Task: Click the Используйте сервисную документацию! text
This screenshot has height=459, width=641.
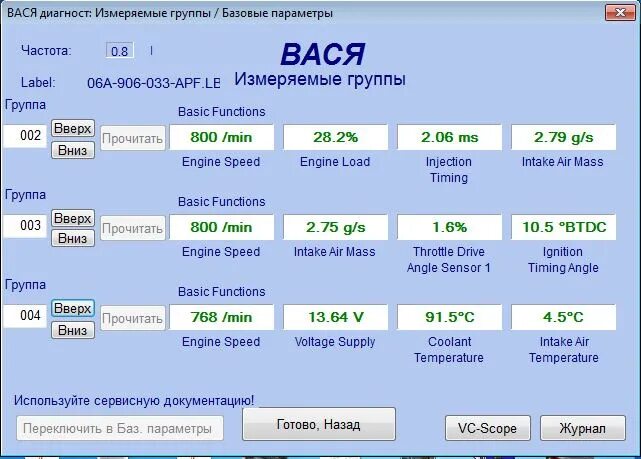Action: (x=134, y=401)
